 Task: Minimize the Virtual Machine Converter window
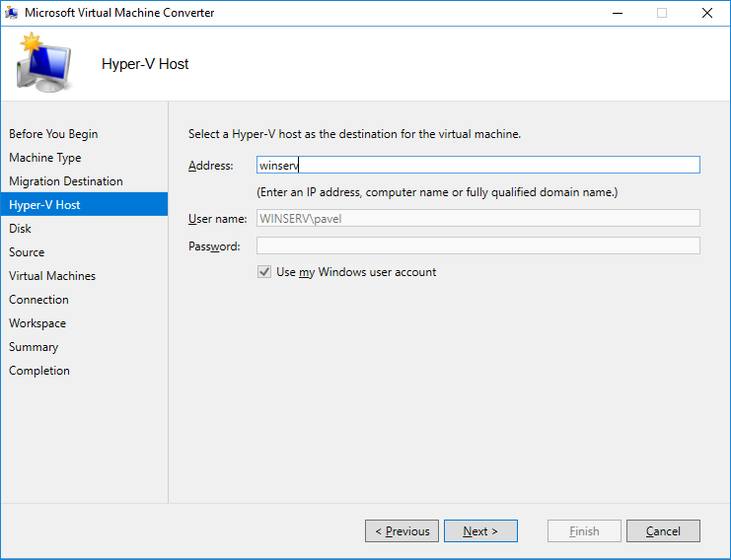point(618,13)
